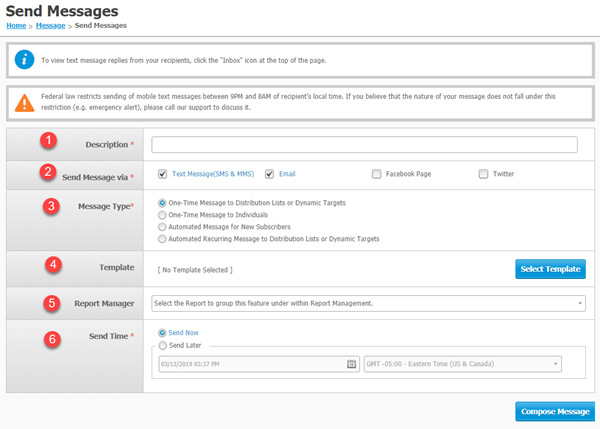The image size is (600, 429).
Task: Open the GMT Eastern Time zone dropdown
Action: coord(463,364)
